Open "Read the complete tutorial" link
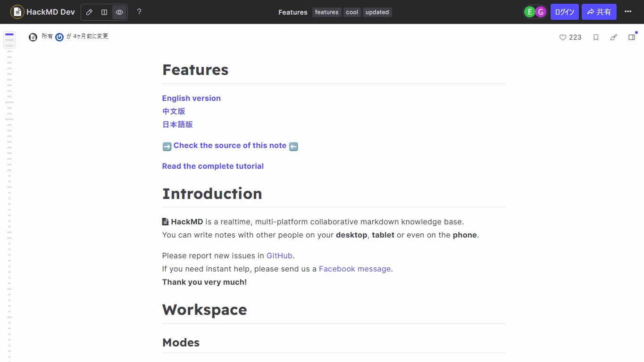The height and width of the screenshot is (362, 644). [213, 166]
